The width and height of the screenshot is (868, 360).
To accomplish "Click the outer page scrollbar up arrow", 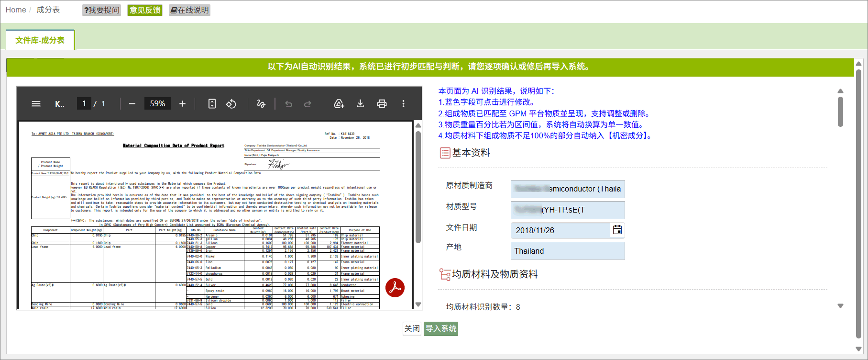I will click(858, 64).
